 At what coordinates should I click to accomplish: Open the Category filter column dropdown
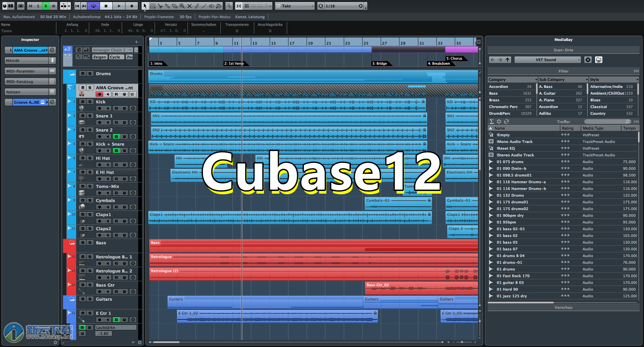tap(512, 80)
